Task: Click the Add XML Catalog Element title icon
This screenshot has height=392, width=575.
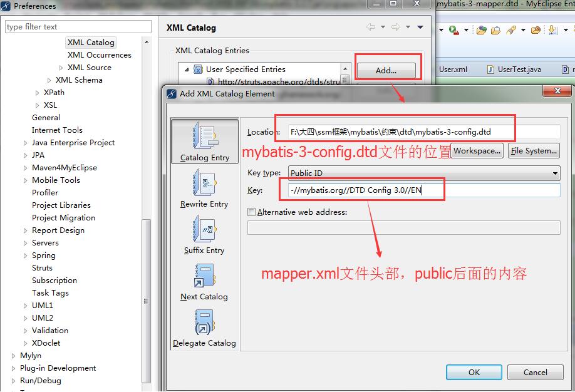Action: (172, 94)
